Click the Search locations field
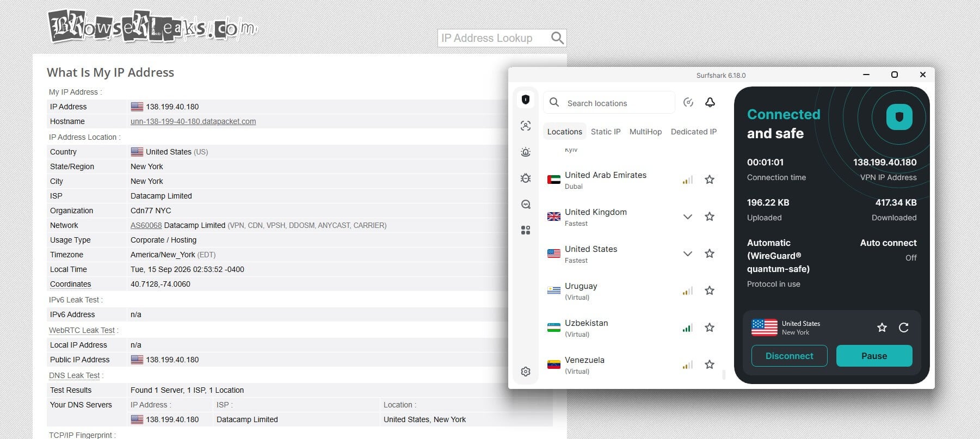The image size is (980, 439). coord(609,103)
